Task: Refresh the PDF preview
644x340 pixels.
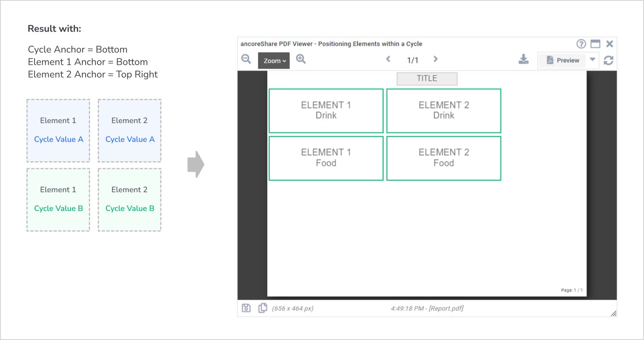Action: [608, 60]
